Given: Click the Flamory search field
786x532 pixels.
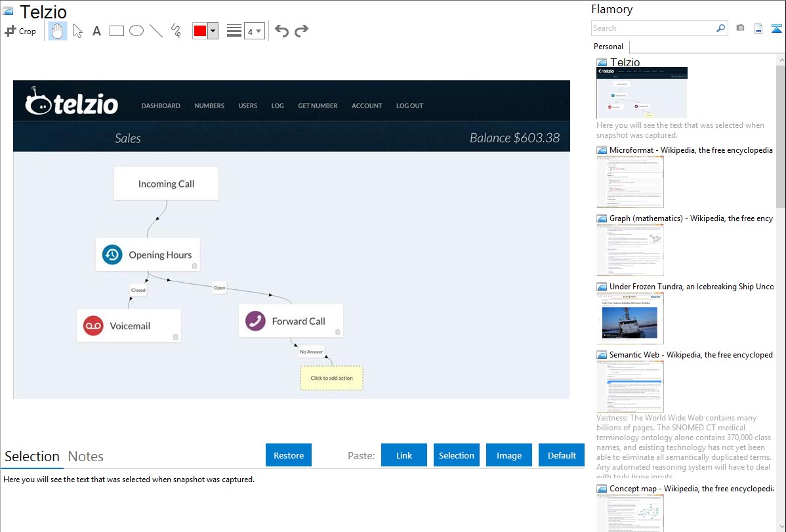Looking at the screenshot, I should [x=653, y=28].
